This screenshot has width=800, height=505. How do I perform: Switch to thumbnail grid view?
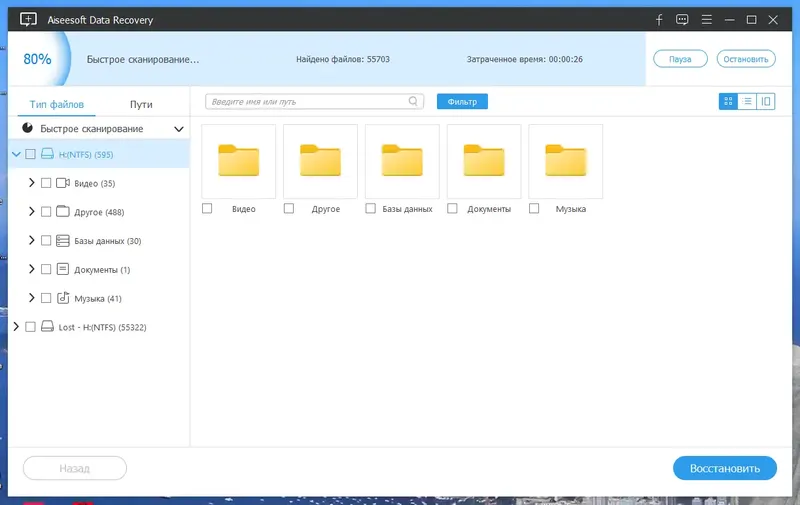pyautogui.click(x=728, y=102)
